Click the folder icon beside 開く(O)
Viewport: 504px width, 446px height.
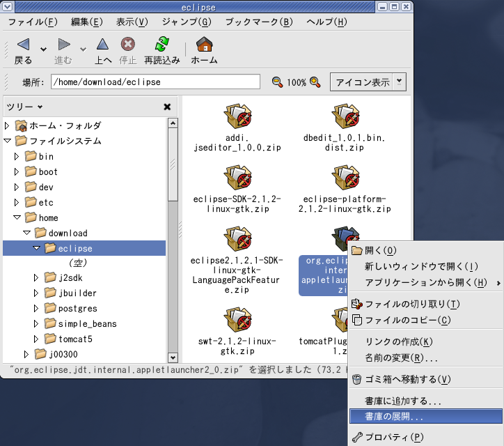357,250
